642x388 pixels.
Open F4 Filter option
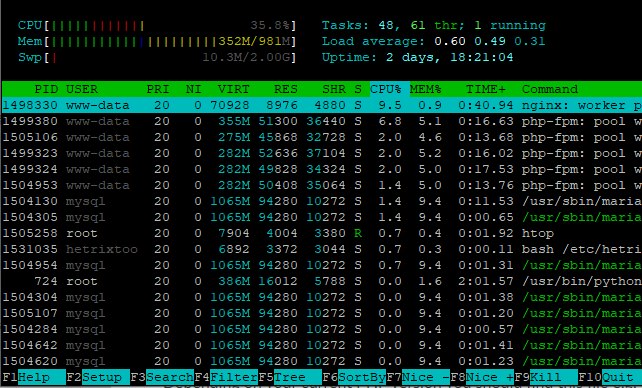tap(226, 377)
